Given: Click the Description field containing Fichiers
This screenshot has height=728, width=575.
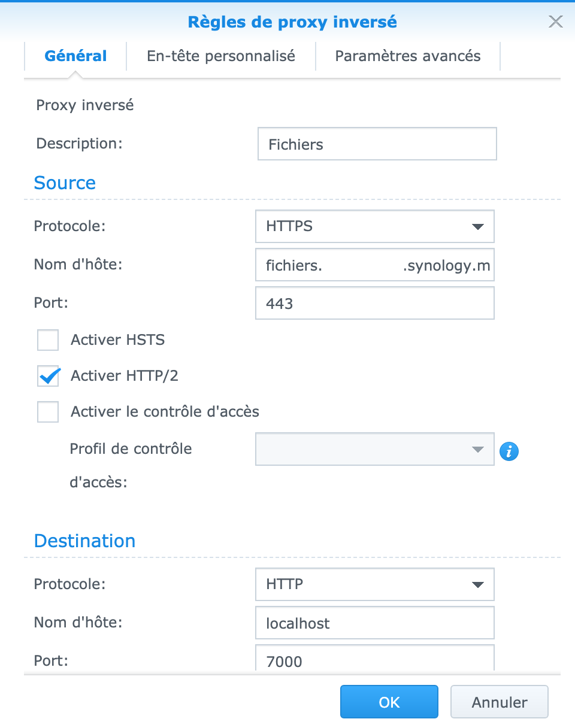Looking at the screenshot, I should (377, 144).
